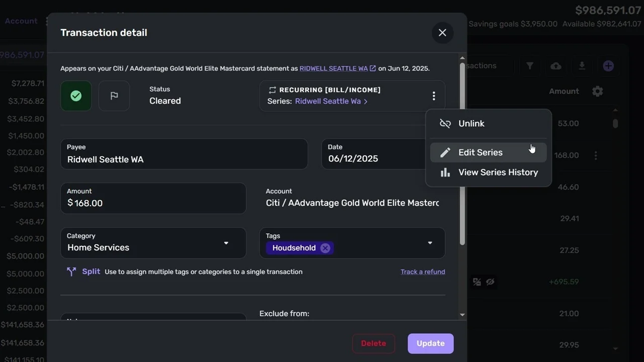The image size is (644, 362).
Task: Click the Update button
Action: coord(430,343)
